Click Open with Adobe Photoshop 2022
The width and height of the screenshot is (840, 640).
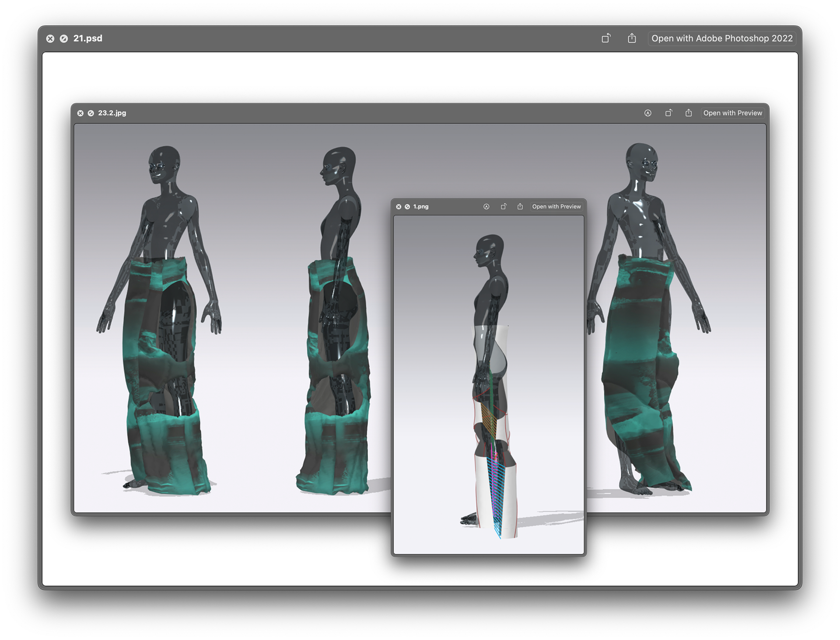(722, 38)
